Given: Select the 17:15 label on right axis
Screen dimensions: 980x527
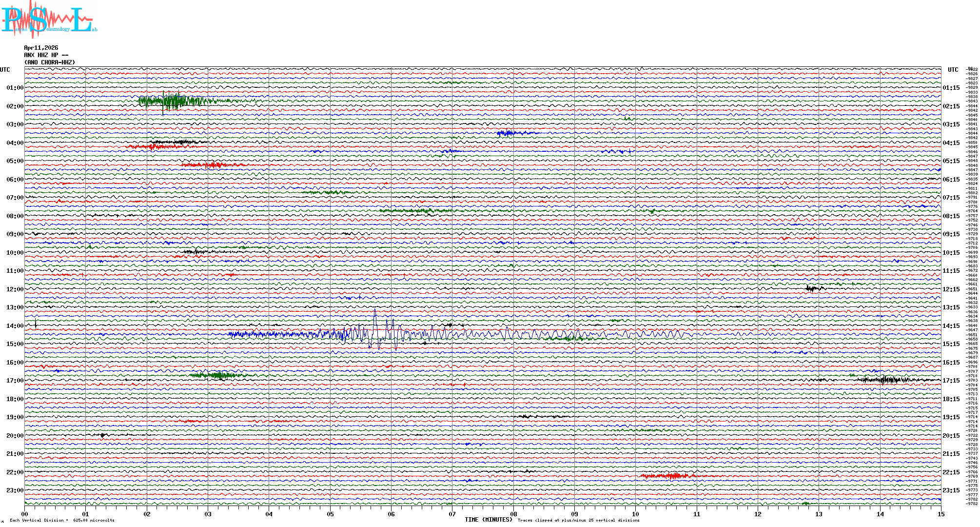Looking at the screenshot, I should (x=951, y=381).
